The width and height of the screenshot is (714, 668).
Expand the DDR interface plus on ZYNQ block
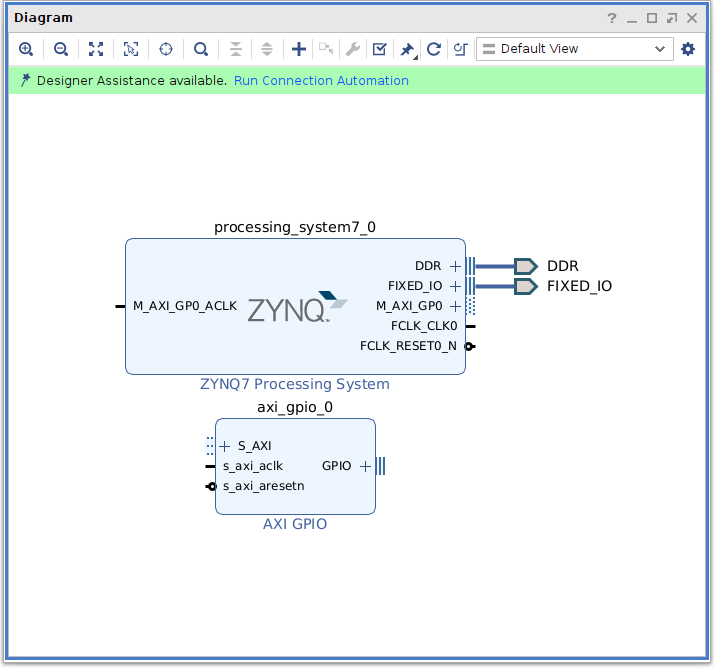coord(455,266)
